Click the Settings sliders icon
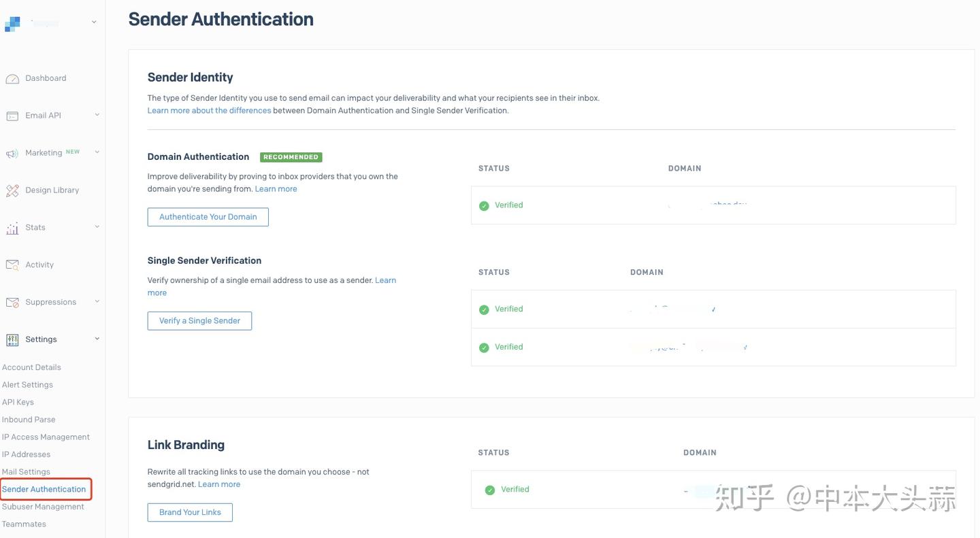This screenshot has width=980, height=538. [x=12, y=340]
